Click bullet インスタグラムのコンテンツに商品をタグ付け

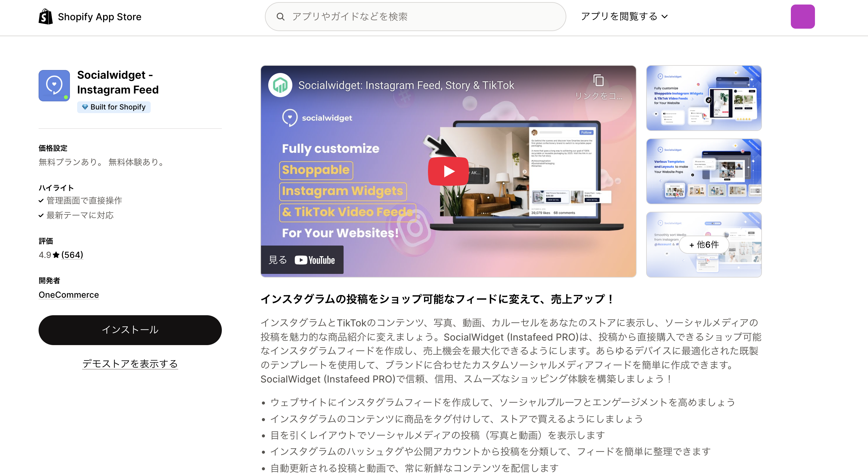[x=457, y=419]
